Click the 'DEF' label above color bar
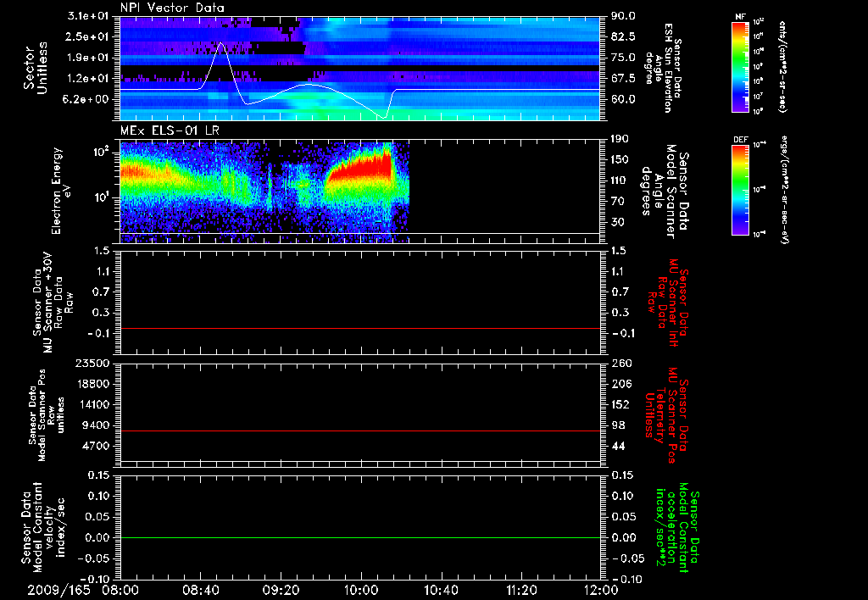The width and height of the screenshot is (868, 600). pos(740,140)
